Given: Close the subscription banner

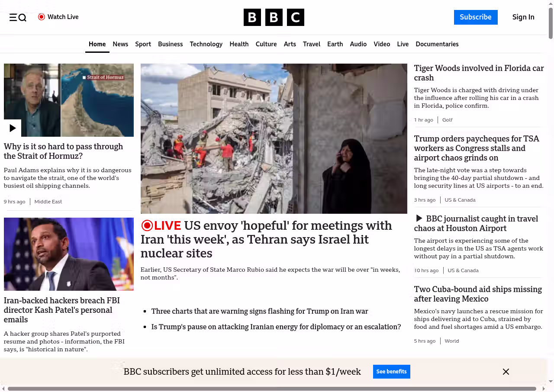Looking at the screenshot, I should [x=506, y=372].
